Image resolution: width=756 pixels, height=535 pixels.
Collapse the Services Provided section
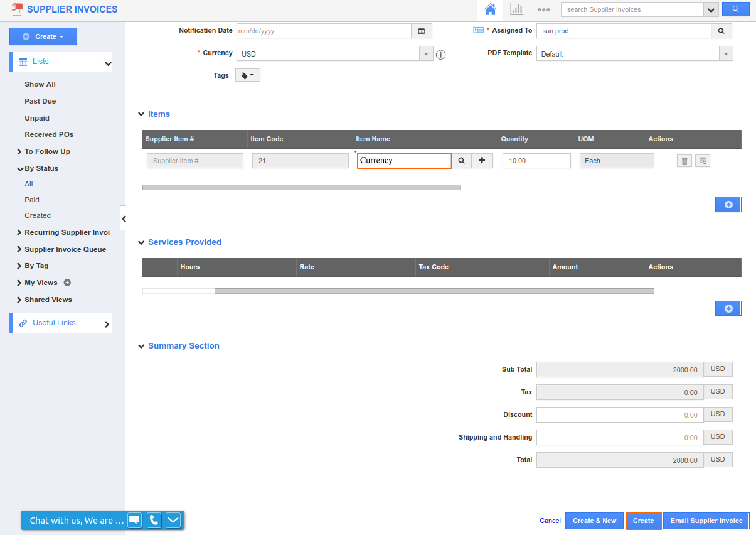tap(141, 242)
